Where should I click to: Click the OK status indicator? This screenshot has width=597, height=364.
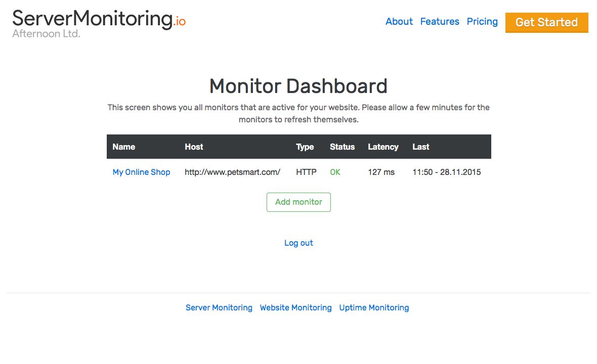[335, 172]
